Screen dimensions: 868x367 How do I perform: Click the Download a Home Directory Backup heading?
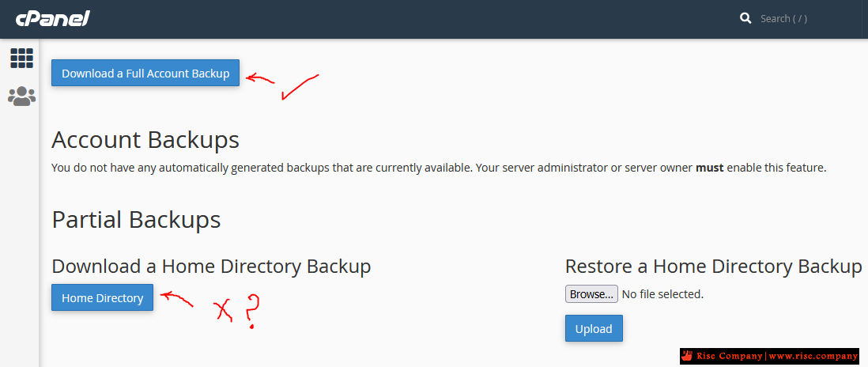[211, 267]
